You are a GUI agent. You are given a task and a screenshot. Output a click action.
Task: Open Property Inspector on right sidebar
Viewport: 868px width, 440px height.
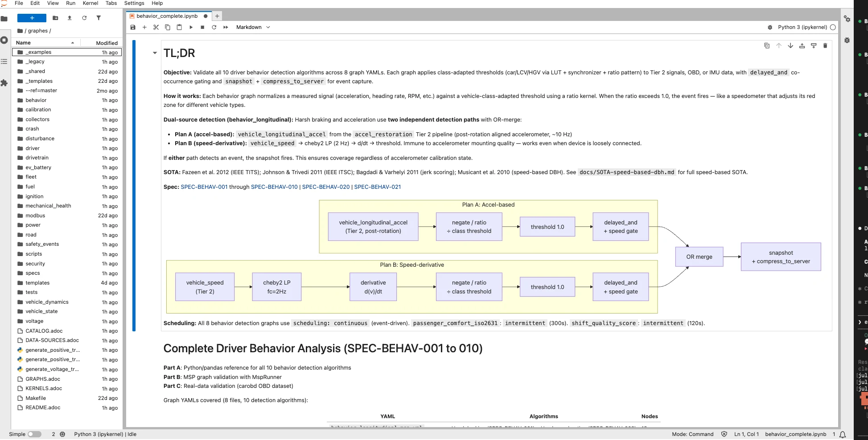click(x=847, y=19)
